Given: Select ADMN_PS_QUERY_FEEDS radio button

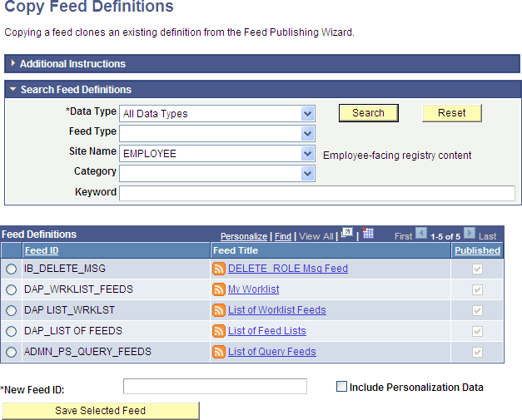Looking at the screenshot, I should point(12,352).
